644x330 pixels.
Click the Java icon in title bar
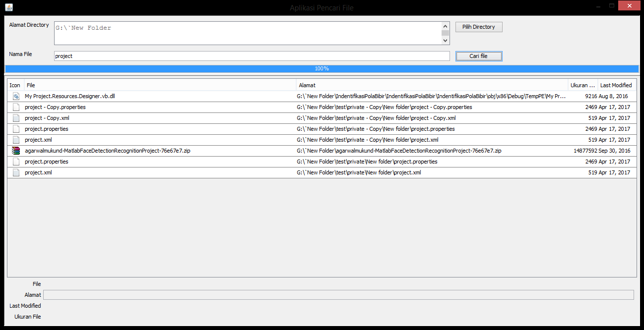click(x=9, y=7)
